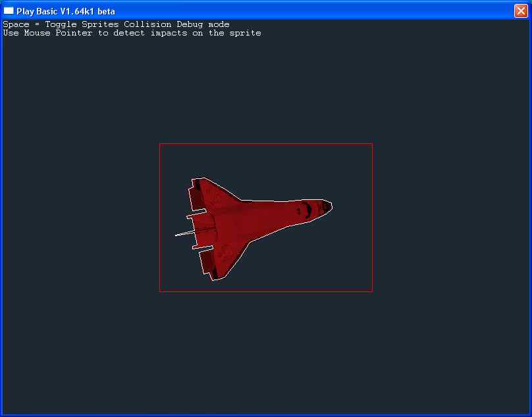Click the Play Basic title bar icon
Image resolution: width=532 pixels, height=417 pixels.
coord(9,11)
